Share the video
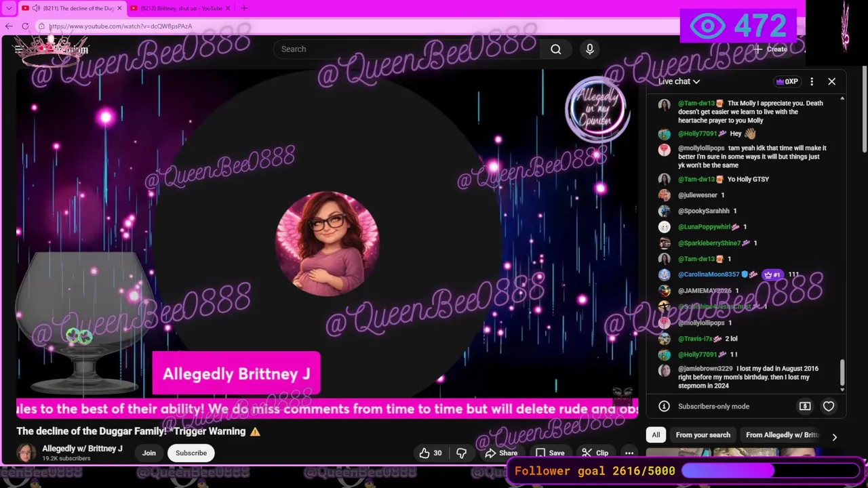The width and height of the screenshot is (868, 488). click(501, 453)
